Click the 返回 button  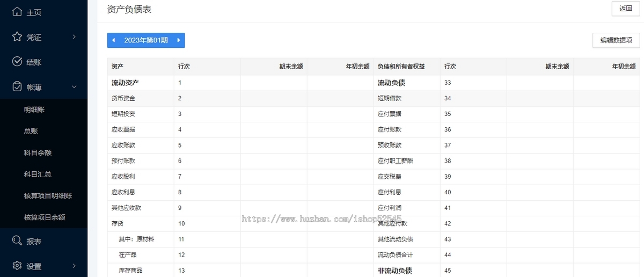pos(626,9)
